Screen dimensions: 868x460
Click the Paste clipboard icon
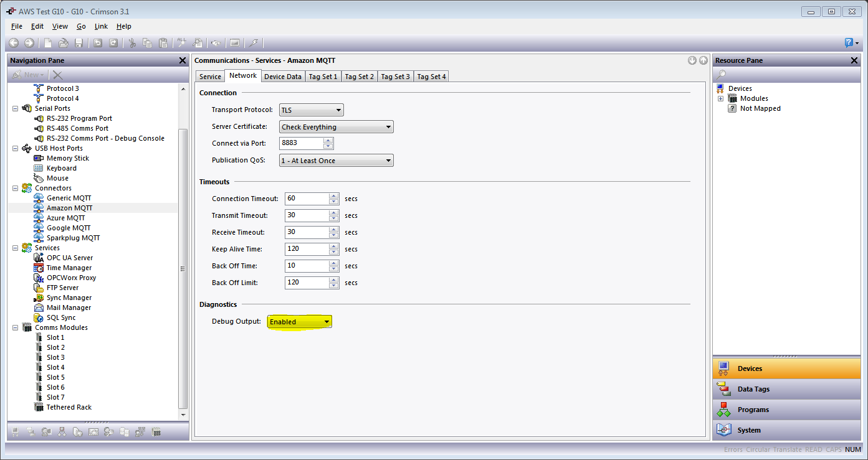click(163, 43)
